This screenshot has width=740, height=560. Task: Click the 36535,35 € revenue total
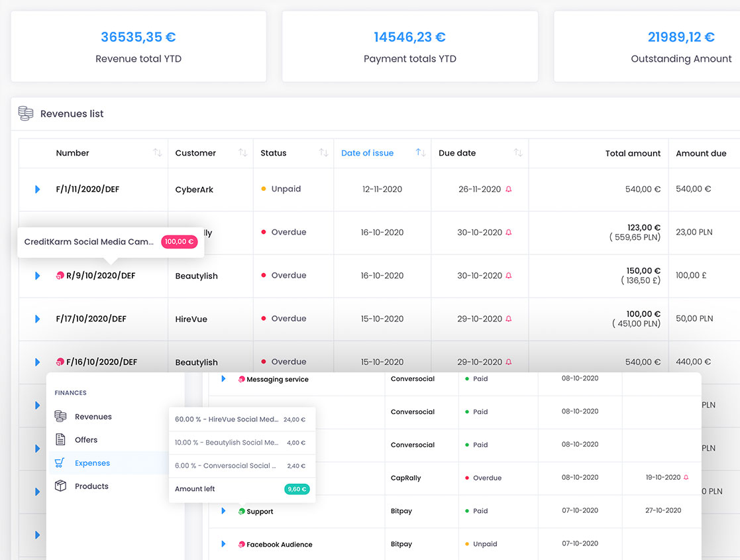(138, 37)
